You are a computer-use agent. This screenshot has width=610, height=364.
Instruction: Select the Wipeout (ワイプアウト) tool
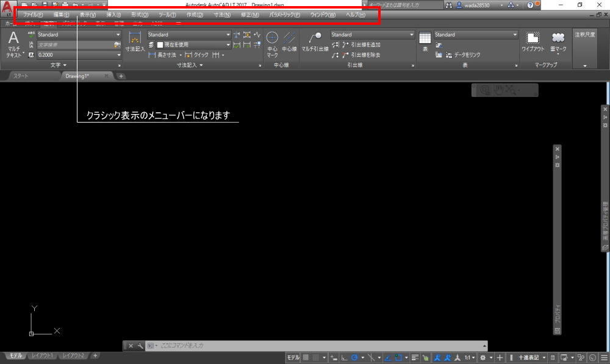click(x=533, y=42)
